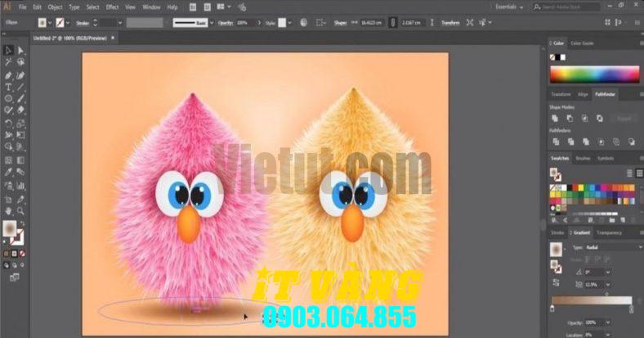Screen dimensions: 644x338
Task: Select the Ellipse tool
Action: pos(8,99)
